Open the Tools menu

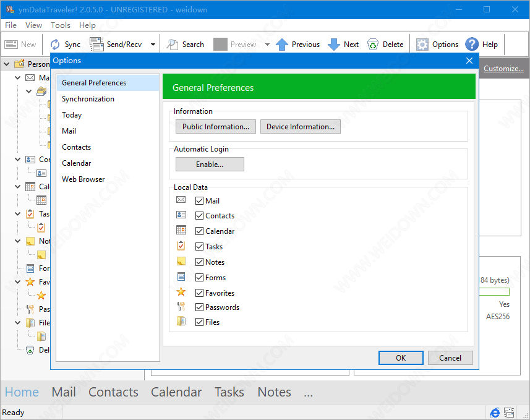(x=61, y=25)
